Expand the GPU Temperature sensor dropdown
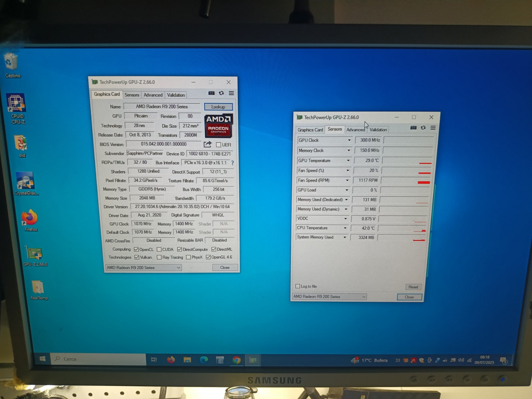The height and width of the screenshot is (399, 532). 348,160
